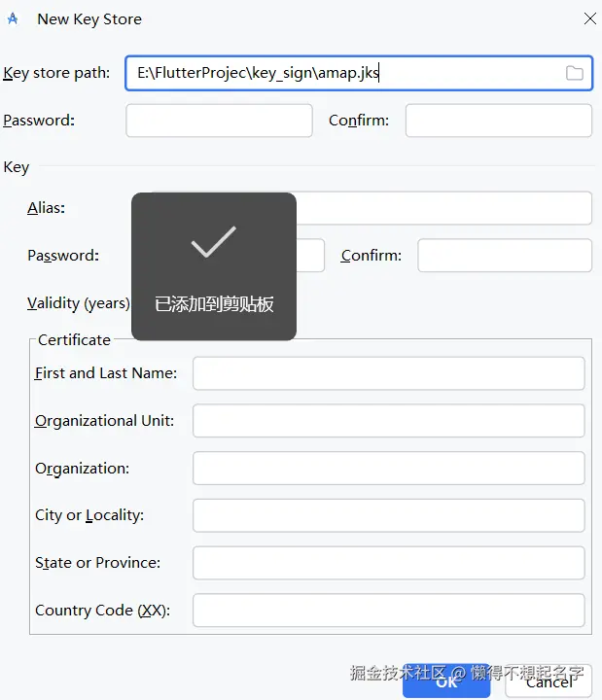Click the First and Last Name field
Image resolution: width=602 pixels, height=700 pixels.
coord(388,373)
